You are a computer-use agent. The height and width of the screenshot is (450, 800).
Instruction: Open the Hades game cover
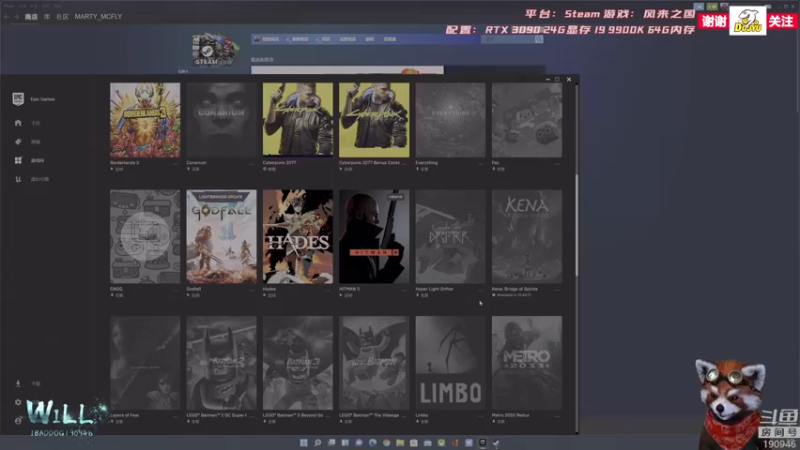pyautogui.click(x=297, y=237)
